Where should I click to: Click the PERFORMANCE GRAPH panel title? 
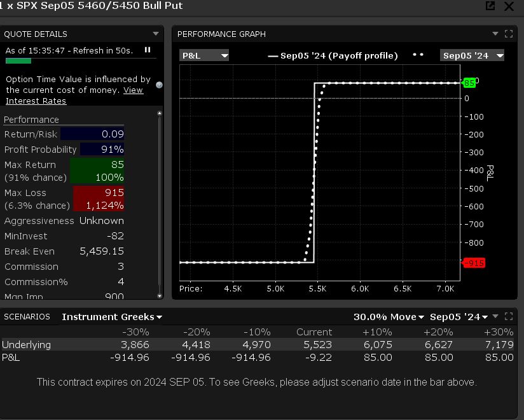[x=221, y=34]
